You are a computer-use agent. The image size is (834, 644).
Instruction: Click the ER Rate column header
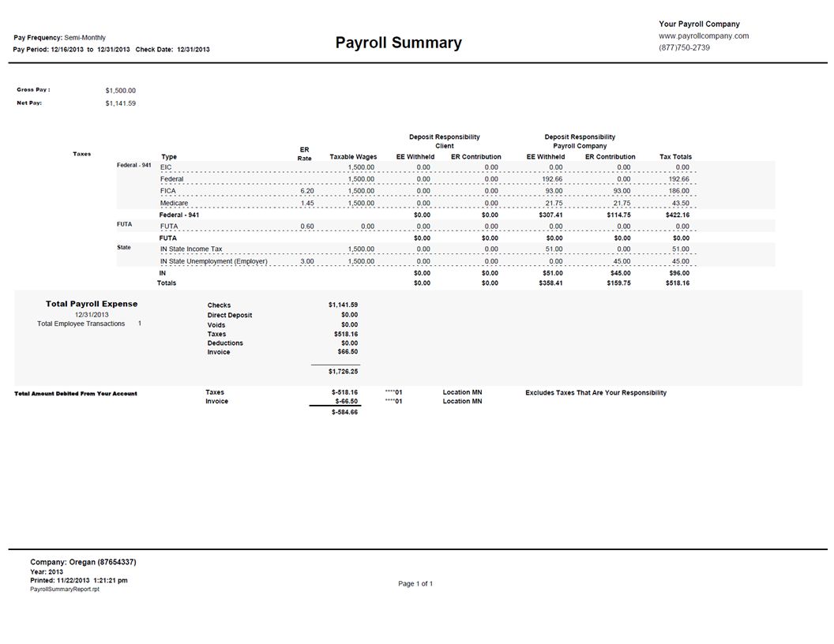[304, 154]
